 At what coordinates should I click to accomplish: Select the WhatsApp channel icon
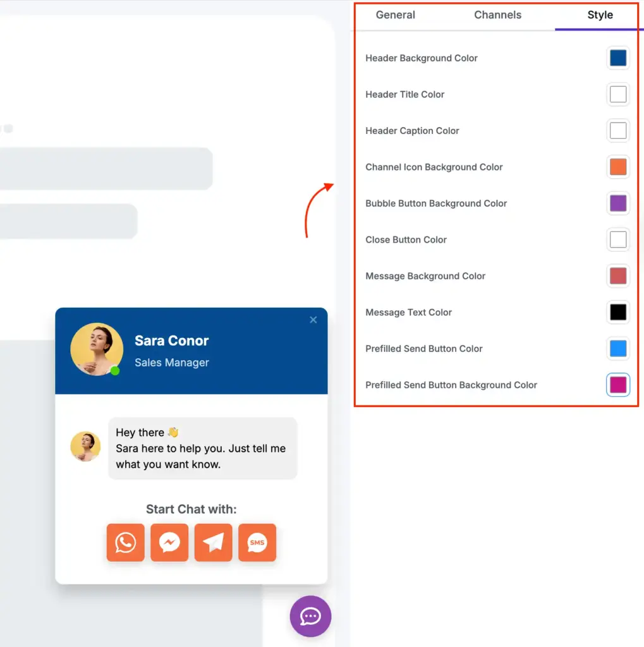[x=125, y=542]
